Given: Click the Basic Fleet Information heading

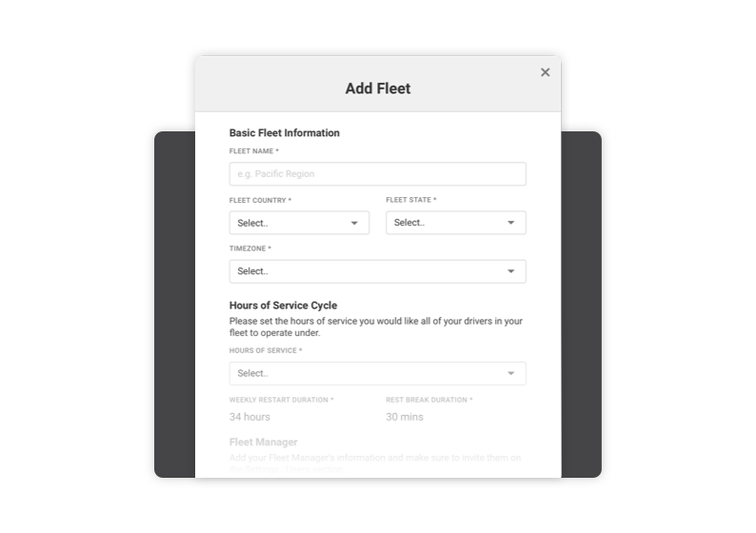Looking at the screenshot, I should [285, 133].
